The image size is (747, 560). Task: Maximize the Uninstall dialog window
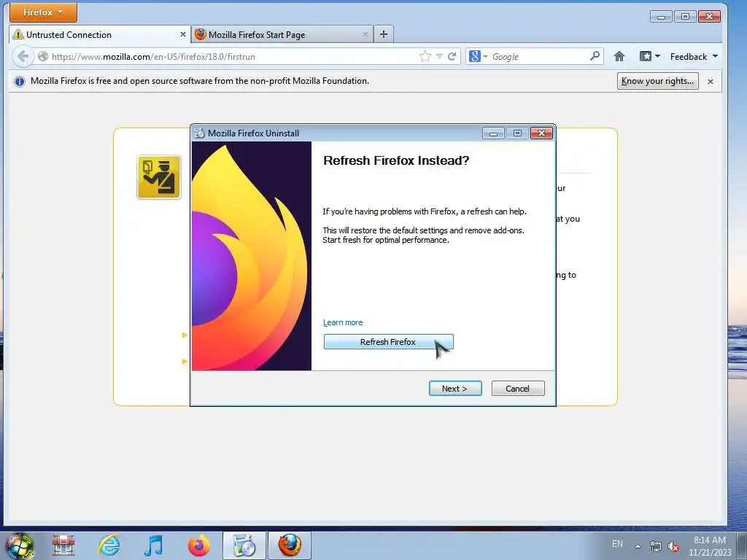(517, 133)
